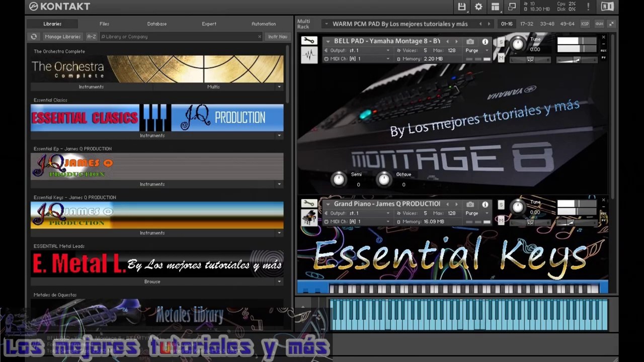Take BELL PAD snapshot camera icon
Viewport: 644px width, 362px height.
tap(470, 41)
